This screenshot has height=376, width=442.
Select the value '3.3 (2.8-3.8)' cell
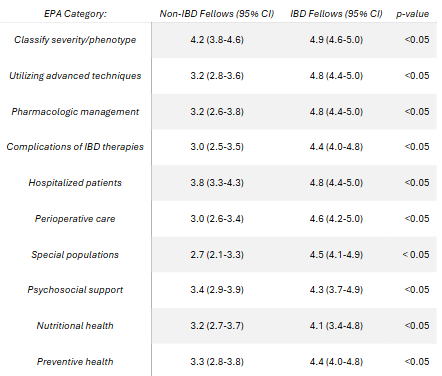tap(217, 362)
